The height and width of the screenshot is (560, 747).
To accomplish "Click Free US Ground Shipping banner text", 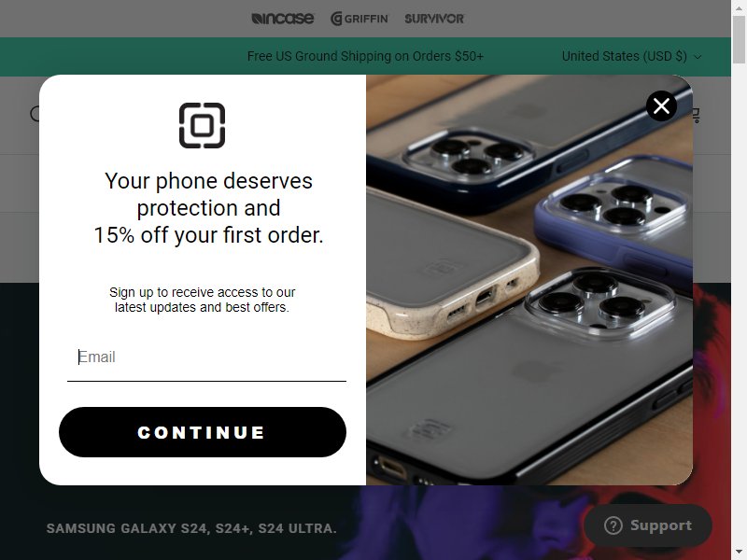I will click(365, 56).
